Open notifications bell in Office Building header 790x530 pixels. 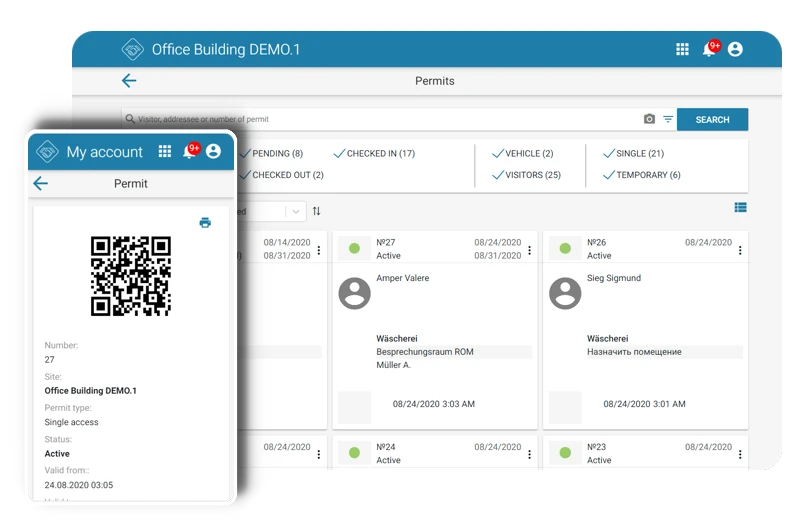709,49
